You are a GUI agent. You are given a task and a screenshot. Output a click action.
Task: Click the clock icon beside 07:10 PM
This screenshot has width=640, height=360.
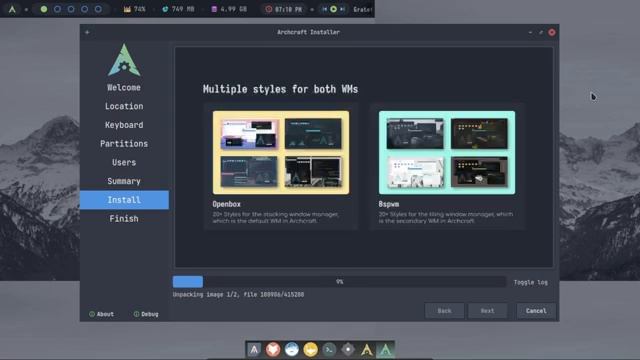click(269, 9)
